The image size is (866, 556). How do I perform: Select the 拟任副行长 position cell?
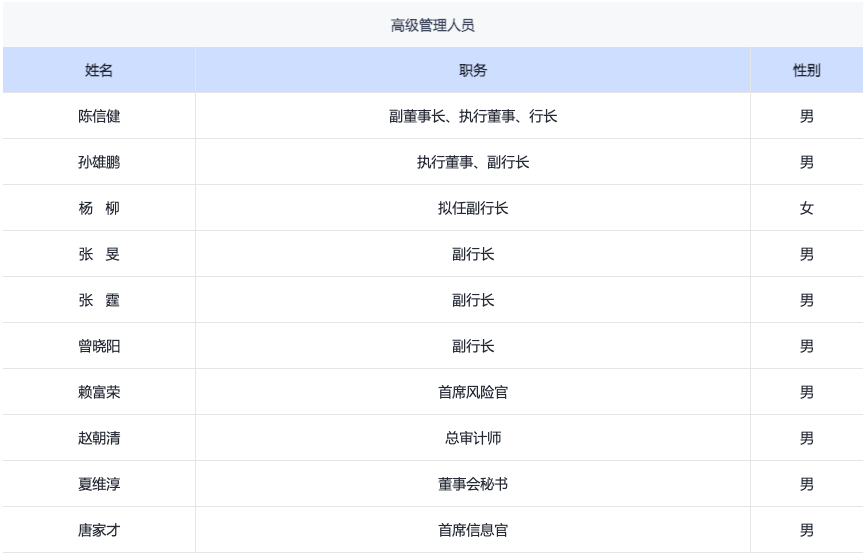click(x=473, y=208)
